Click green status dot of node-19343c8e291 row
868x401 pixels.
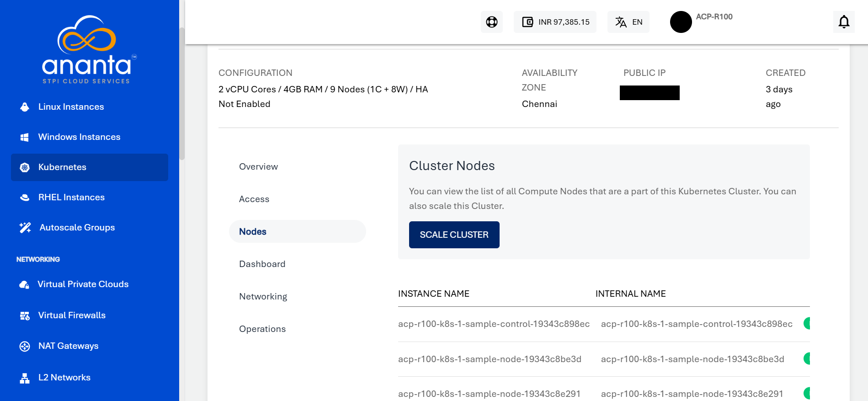tap(807, 393)
